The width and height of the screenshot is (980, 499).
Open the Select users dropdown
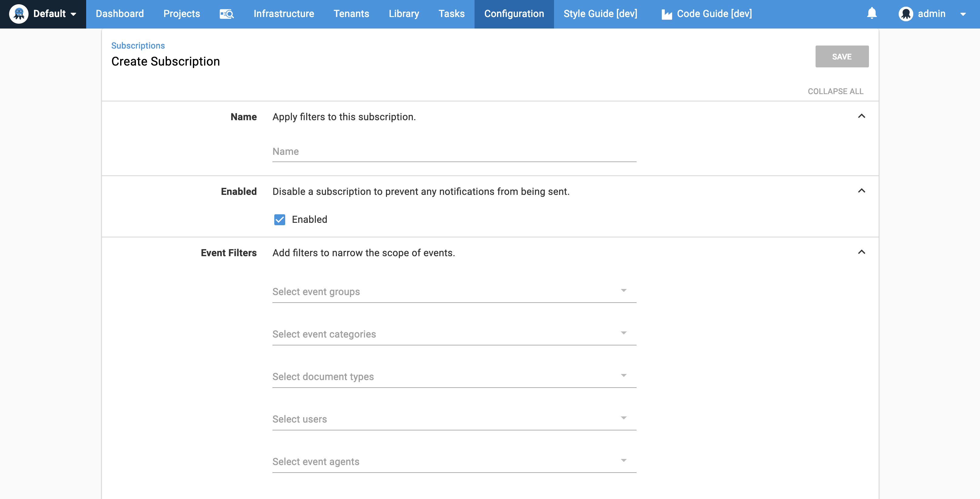coord(623,418)
